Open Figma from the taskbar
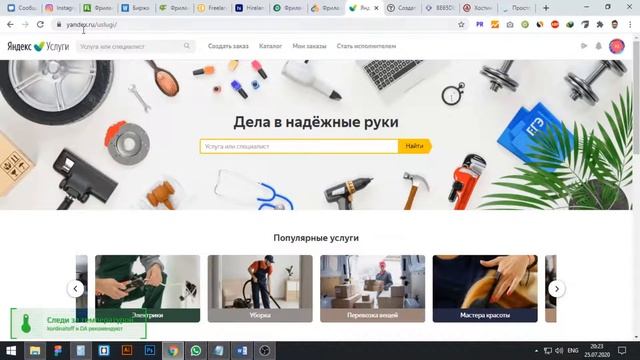This screenshot has width=640, height=360. [58, 351]
